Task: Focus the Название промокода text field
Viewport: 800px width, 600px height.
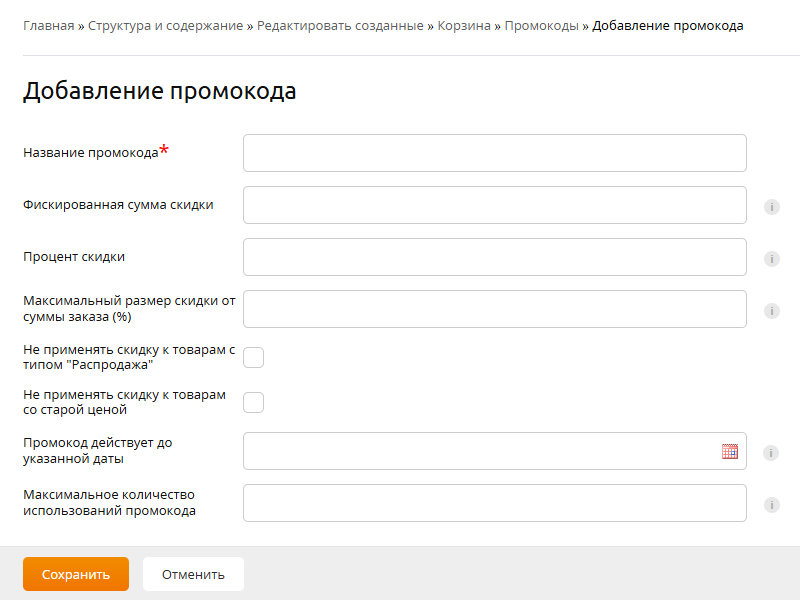Action: [494, 153]
